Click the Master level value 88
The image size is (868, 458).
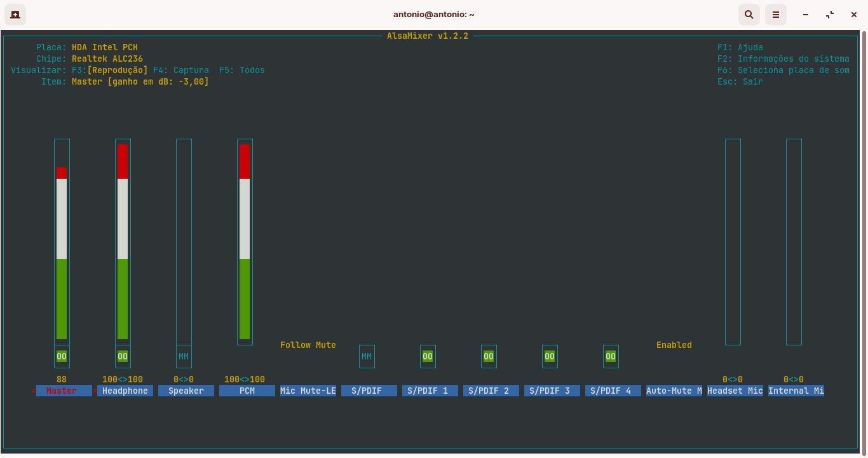[x=62, y=379]
